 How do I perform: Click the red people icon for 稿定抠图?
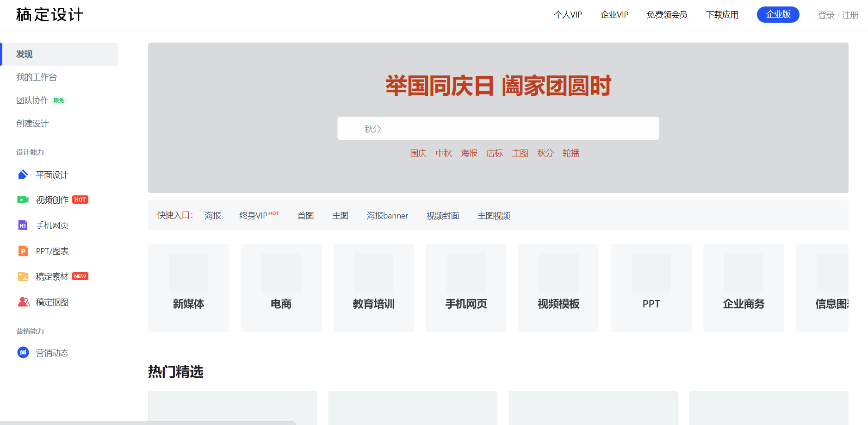click(x=23, y=302)
